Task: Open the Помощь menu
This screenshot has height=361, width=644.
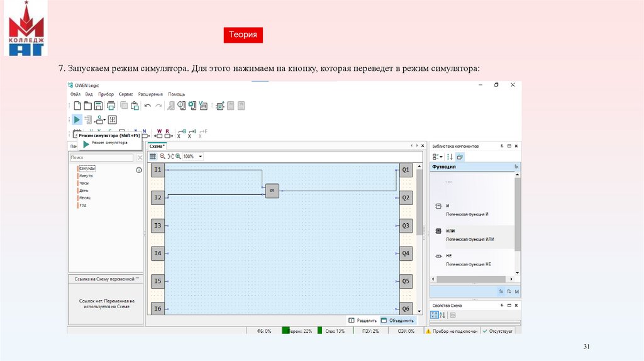Action: click(176, 94)
